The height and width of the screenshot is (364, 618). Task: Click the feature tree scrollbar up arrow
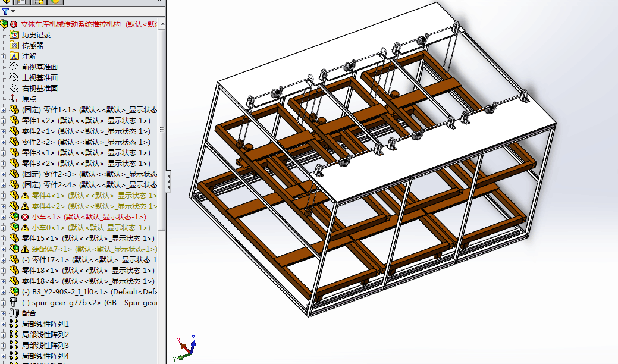point(162,24)
